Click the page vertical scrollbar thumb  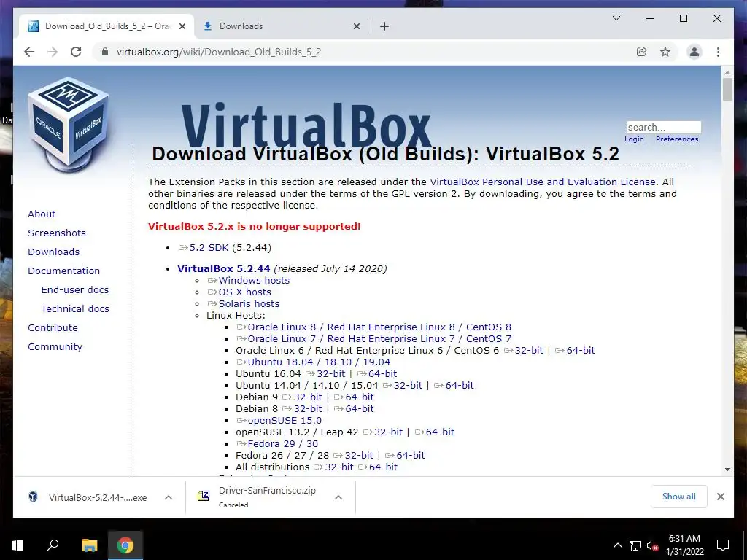click(x=727, y=89)
